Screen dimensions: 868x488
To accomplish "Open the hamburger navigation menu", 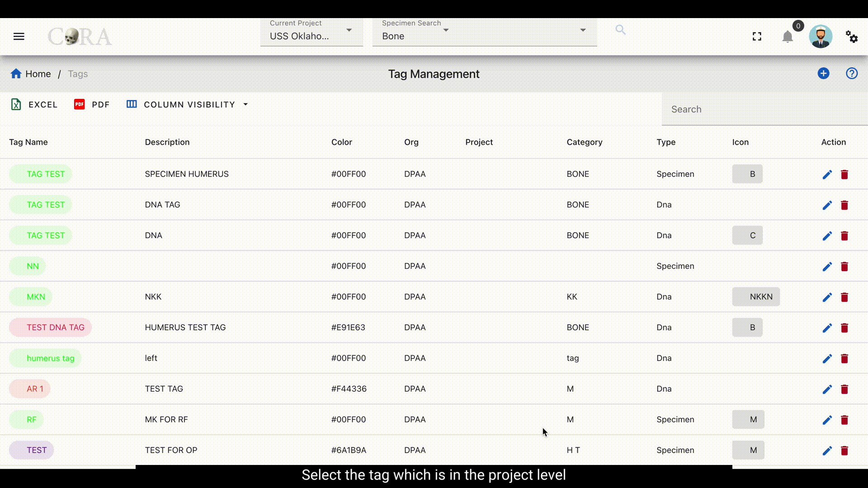I will pos(19,37).
